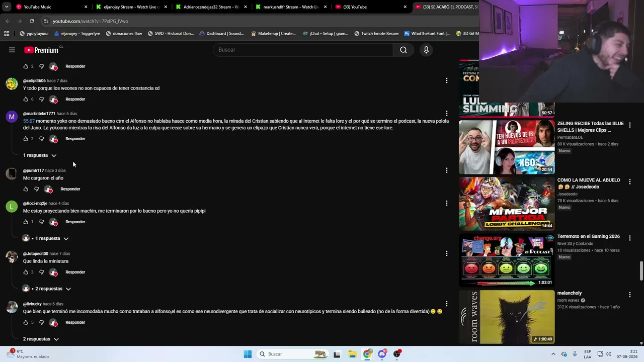Open the 'Terremoto en el Gaming 2026' thumbnail
The height and width of the screenshot is (362, 644).
[x=507, y=260]
